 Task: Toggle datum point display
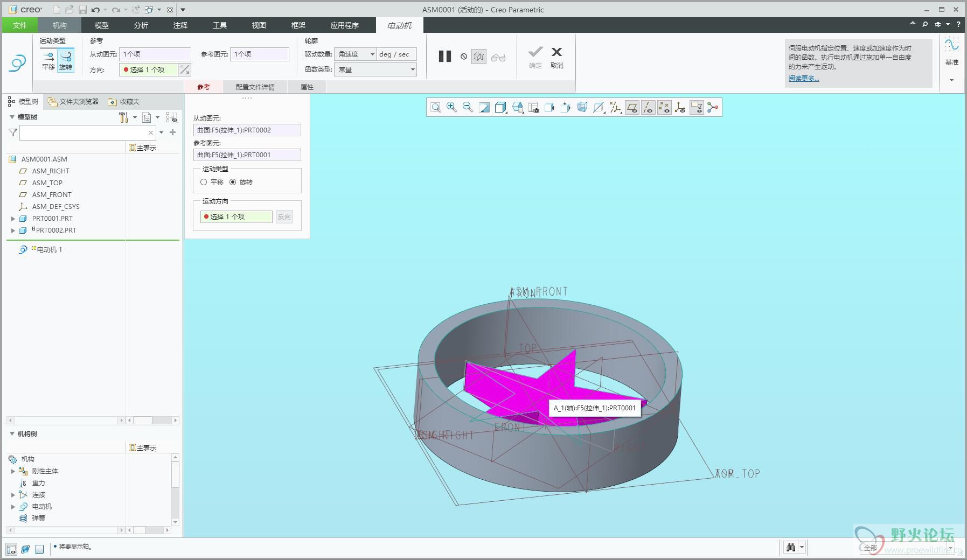664,108
